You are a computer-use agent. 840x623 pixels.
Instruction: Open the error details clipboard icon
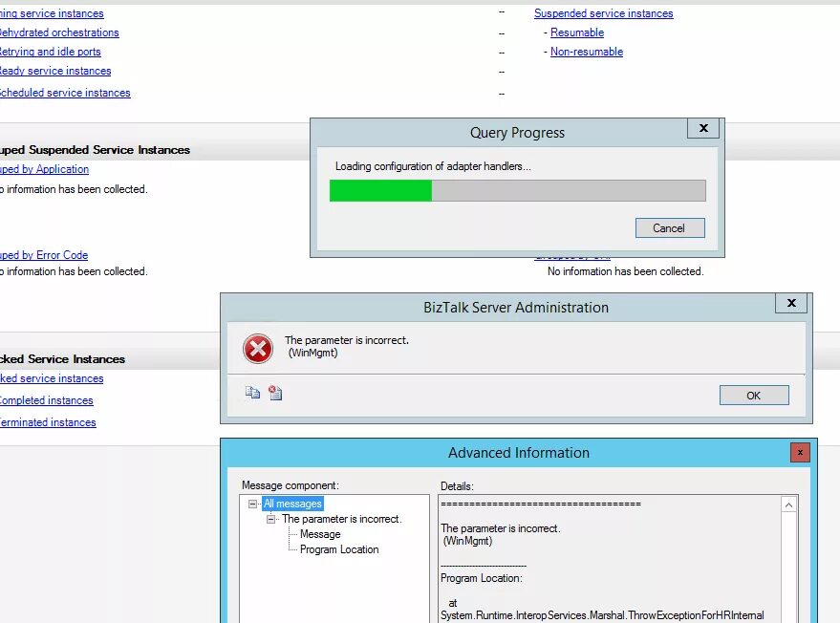point(275,393)
